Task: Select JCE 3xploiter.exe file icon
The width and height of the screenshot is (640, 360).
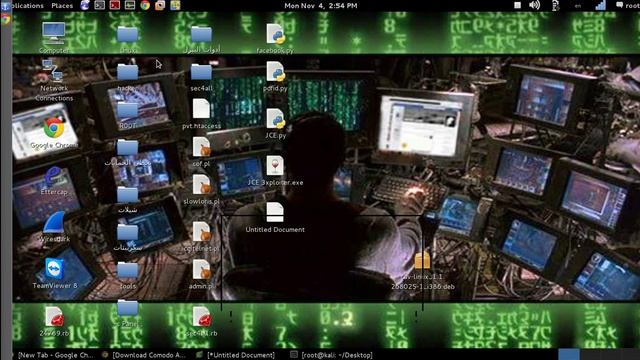Action: pos(275,166)
